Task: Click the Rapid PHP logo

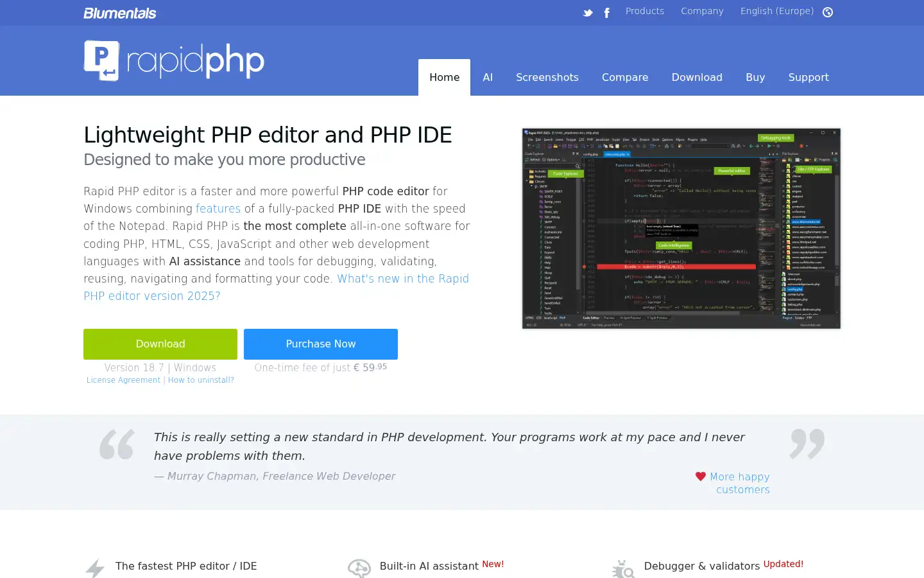Action: click(x=174, y=61)
